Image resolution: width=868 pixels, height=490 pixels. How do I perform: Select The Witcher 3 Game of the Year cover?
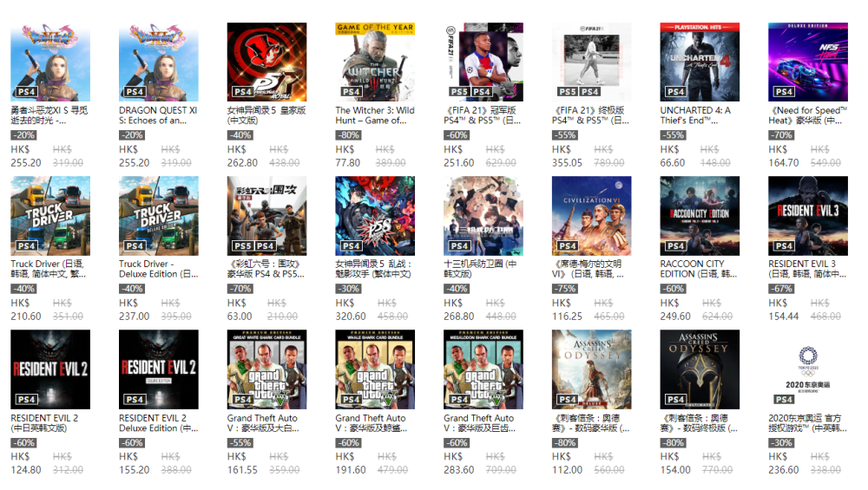pos(375,62)
